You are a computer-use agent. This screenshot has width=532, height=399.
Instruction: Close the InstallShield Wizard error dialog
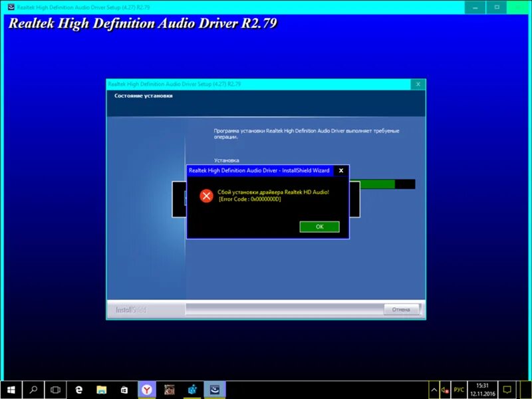point(341,171)
